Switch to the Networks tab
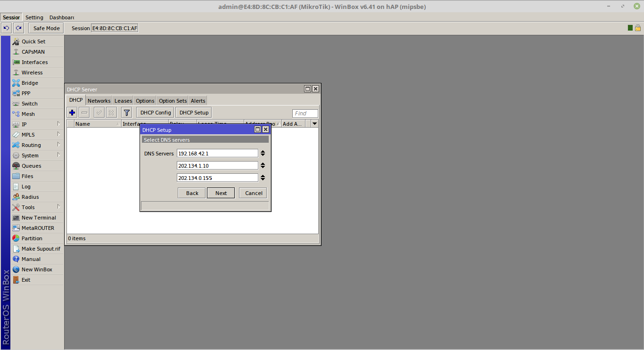The height and width of the screenshot is (350, 644). tap(99, 101)
